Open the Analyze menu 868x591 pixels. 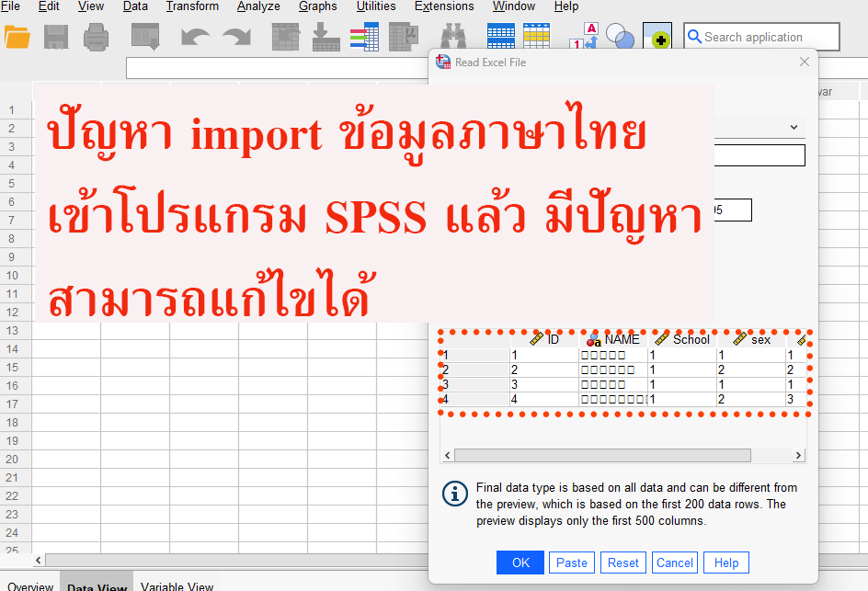[x=258, y=6]
